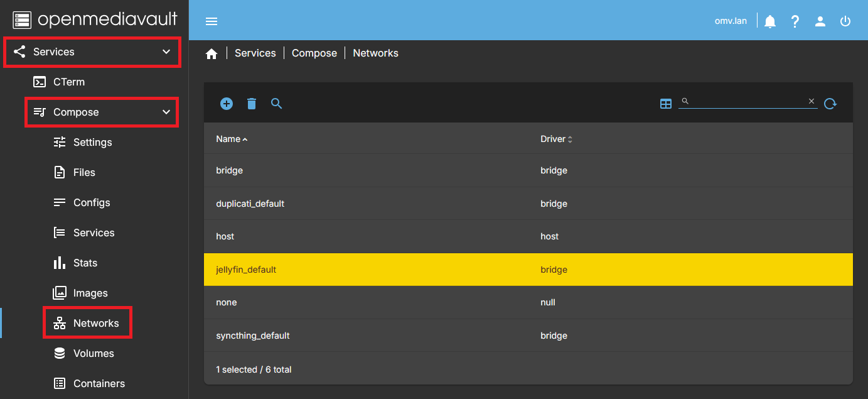Go to home via breadcrumb icon
Screen dimensions: 868x399
(212, 54)
